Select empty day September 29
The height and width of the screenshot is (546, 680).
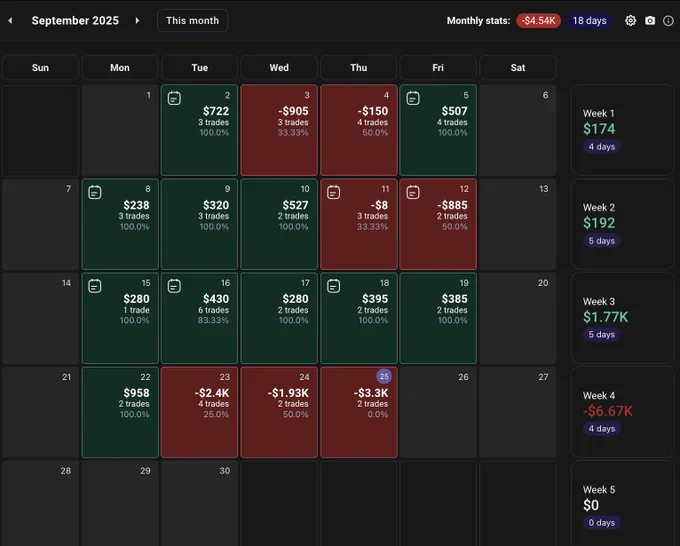120,503
